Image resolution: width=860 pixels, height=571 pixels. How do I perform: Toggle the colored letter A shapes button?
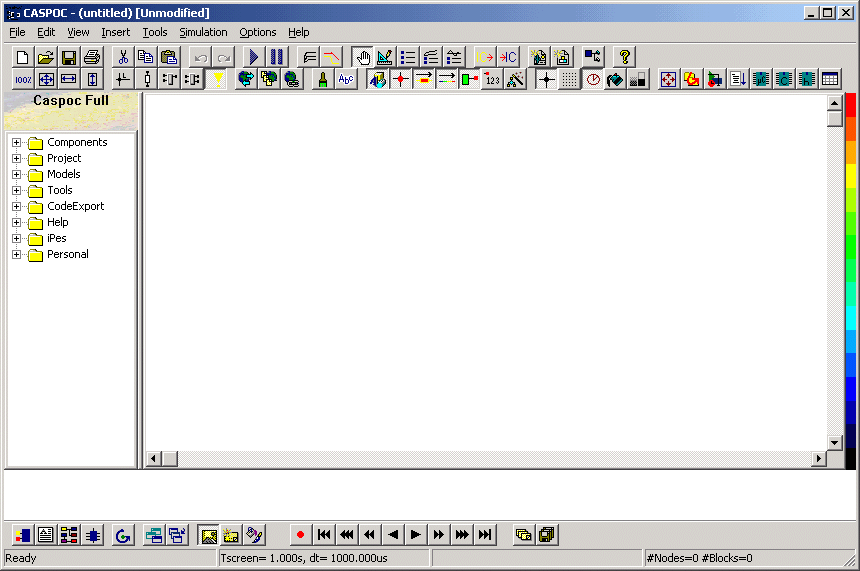[377, 80]
